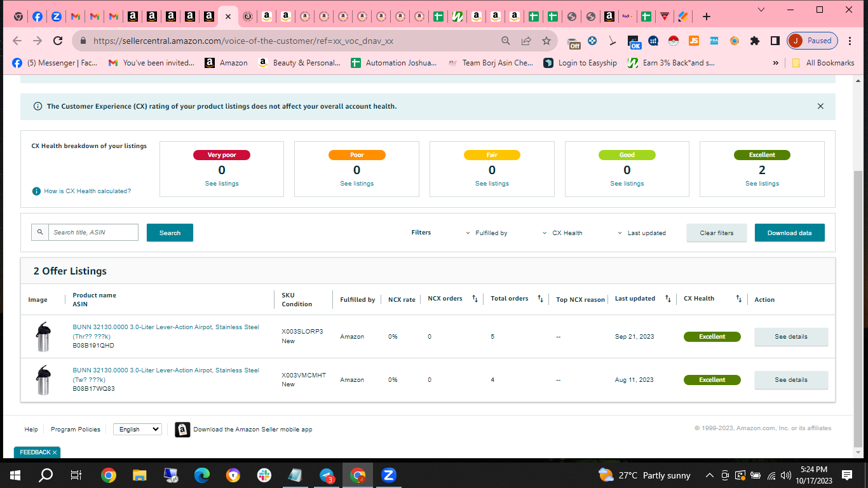
Task: Focus the Search title, ASIN field
Action: pyautogui.click(x=93, y=233)
